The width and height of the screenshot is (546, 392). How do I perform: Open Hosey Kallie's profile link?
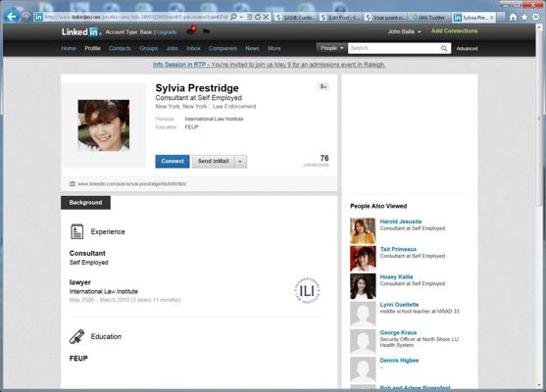coord(396,276)
